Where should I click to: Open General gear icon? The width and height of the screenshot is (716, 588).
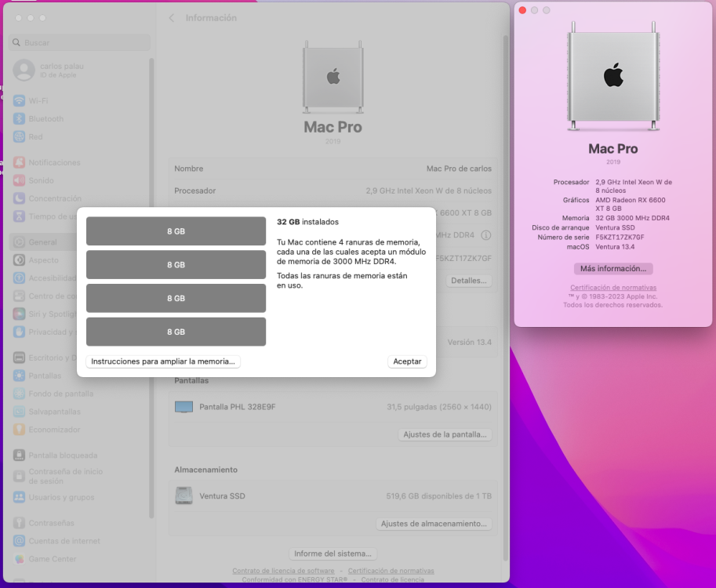[x=19, y=242]
